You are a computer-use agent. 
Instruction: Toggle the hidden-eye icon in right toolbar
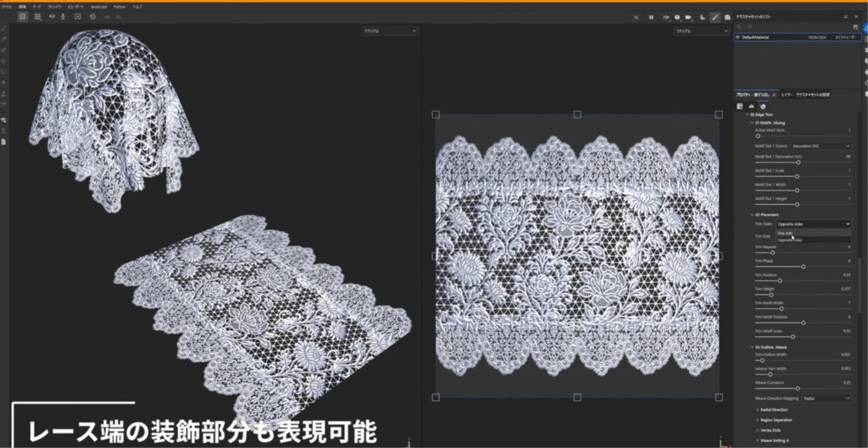(636, 17)
